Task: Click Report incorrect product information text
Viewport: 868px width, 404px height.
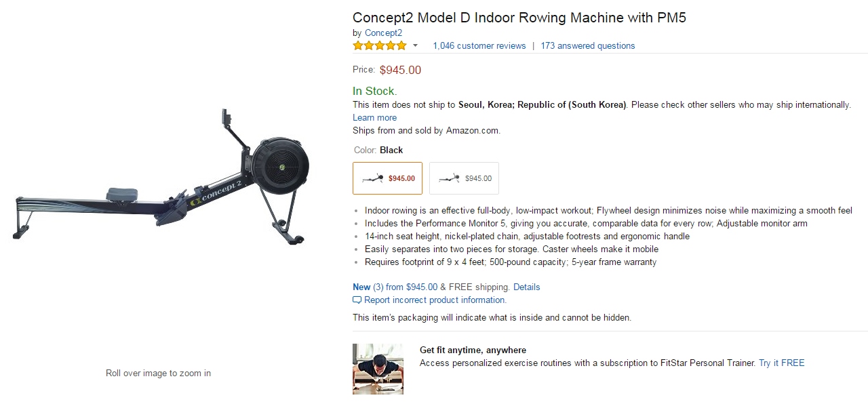Action: (435, 300)
